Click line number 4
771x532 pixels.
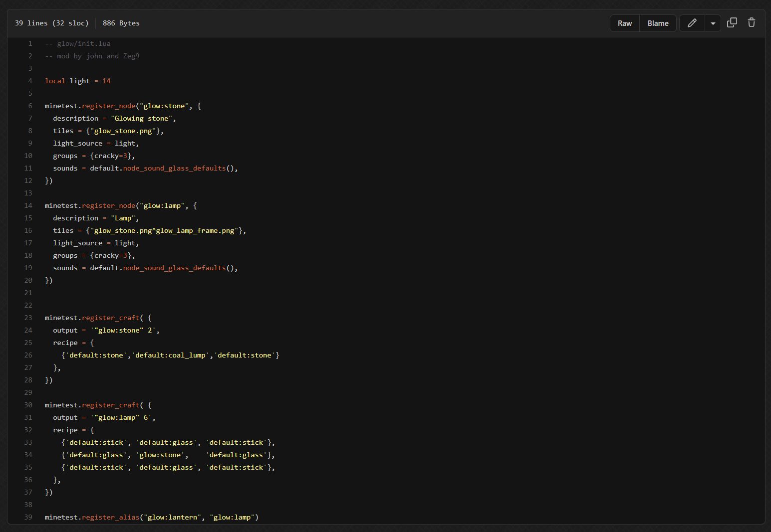tap(30, 81)
